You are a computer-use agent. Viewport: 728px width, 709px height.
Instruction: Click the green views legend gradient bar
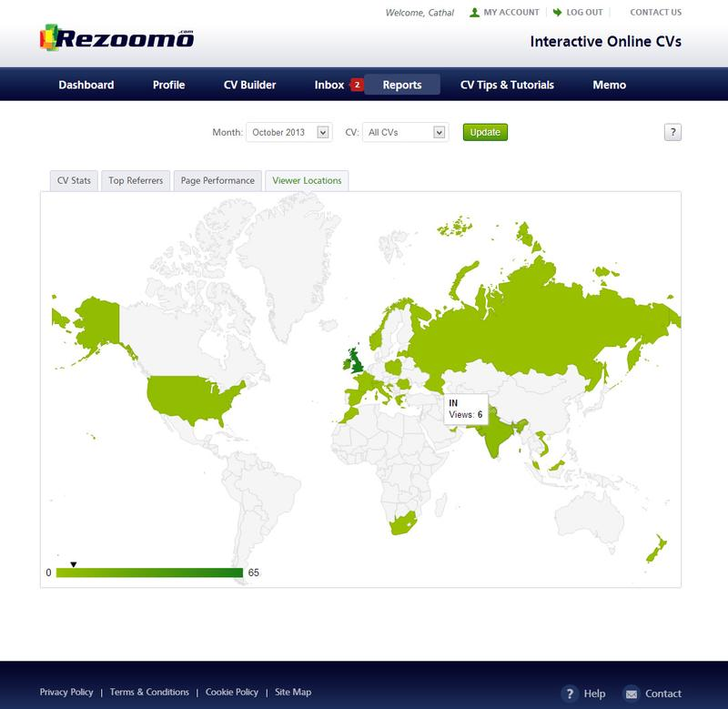click(149, 572)
